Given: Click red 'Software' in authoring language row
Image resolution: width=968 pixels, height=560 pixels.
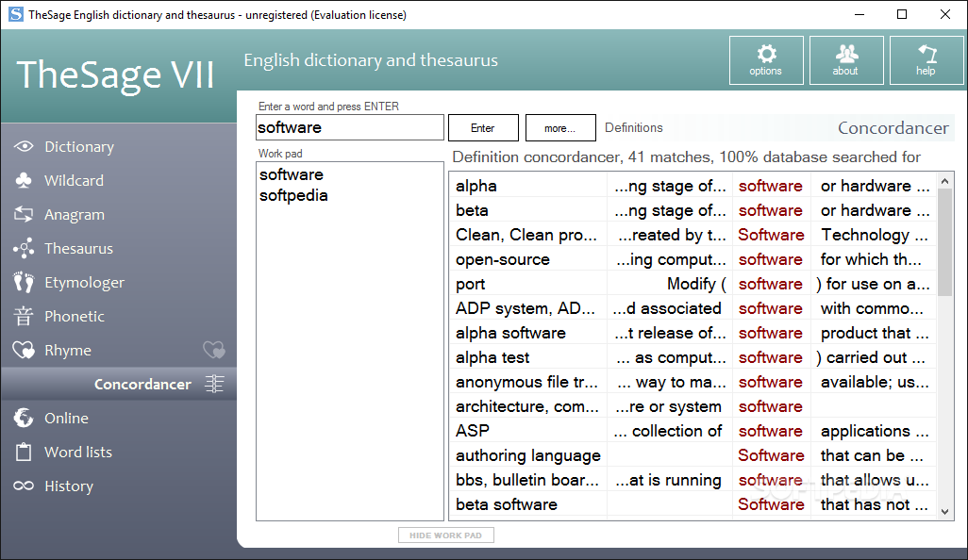Looking at the screenshot, I should pyautogui.click(x=771, y=455).
